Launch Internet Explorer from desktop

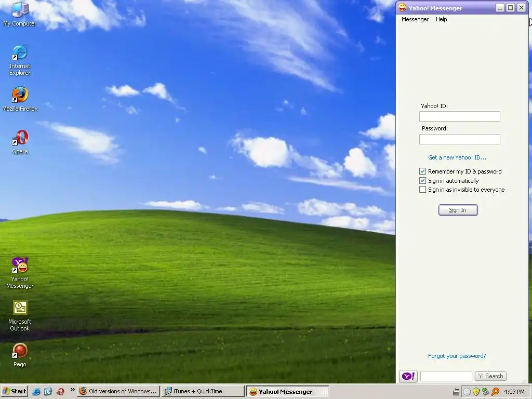click(x=20, y=60)
